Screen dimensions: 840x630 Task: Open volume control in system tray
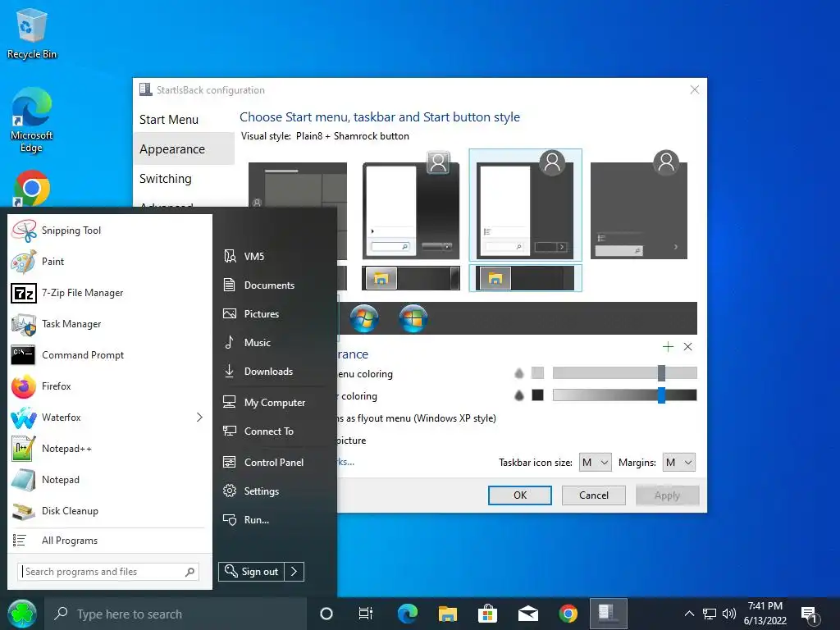729,614
